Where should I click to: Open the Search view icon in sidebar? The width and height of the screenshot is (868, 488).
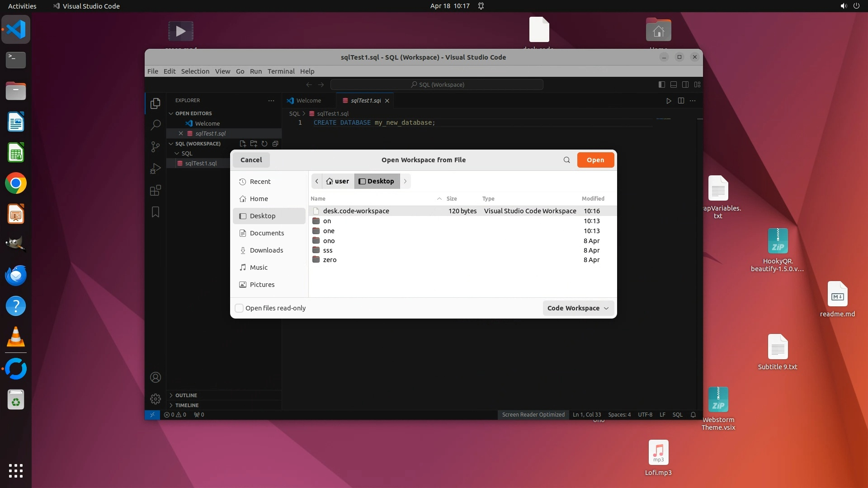155,125
